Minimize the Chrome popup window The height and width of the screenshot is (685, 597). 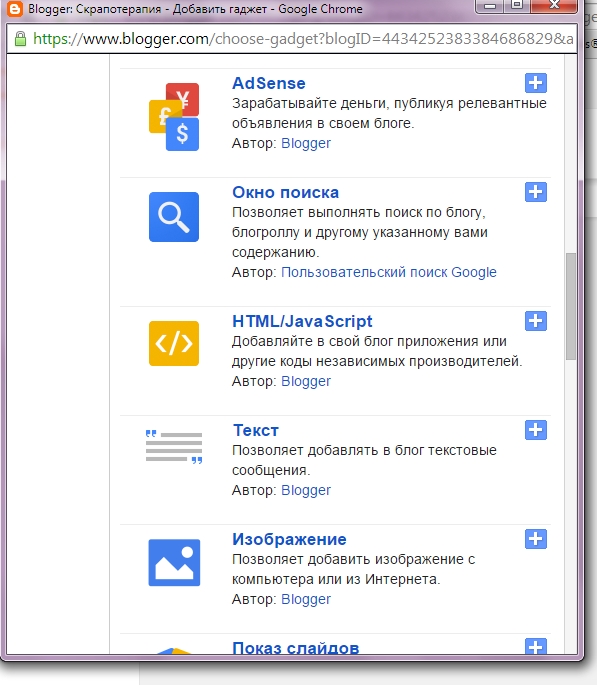(490, 6)
